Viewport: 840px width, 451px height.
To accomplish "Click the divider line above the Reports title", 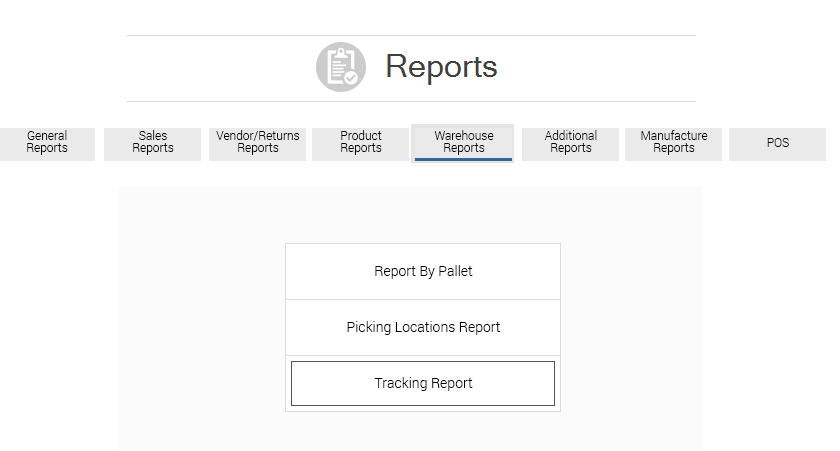I will (x=411, y=36).
